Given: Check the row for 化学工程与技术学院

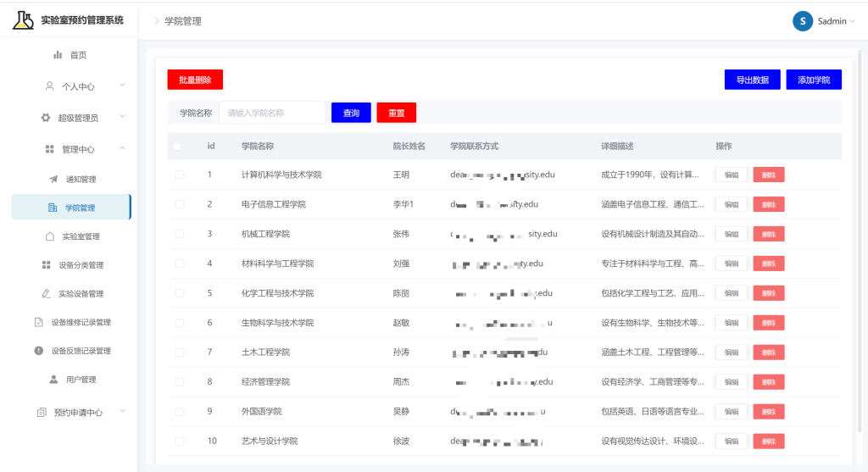Looking at the screenshot, I should [x=180, y=292].
